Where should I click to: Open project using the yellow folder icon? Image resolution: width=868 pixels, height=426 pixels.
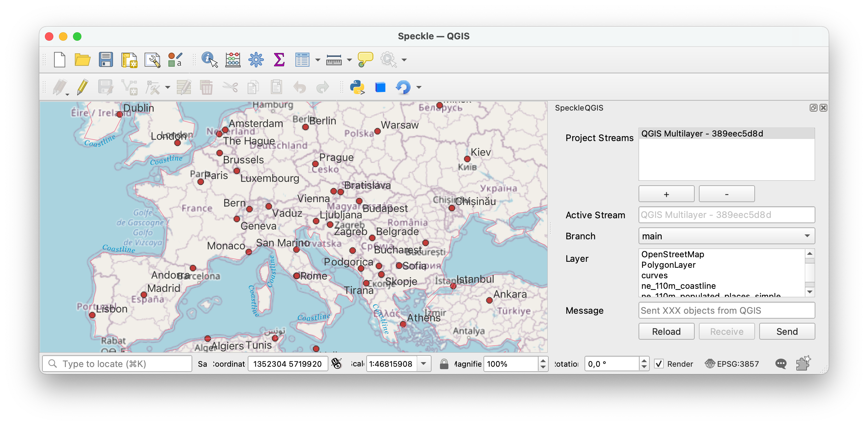(82, 60)
